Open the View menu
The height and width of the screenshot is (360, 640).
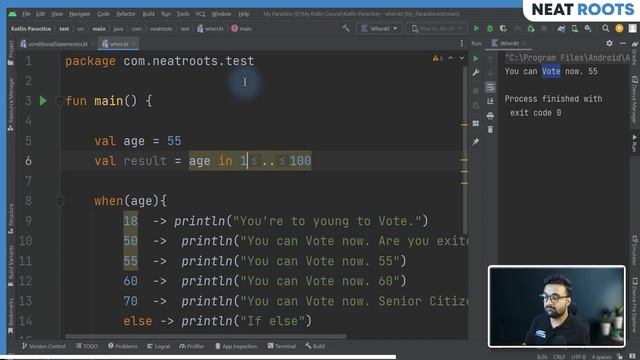(x=57, y=14)
